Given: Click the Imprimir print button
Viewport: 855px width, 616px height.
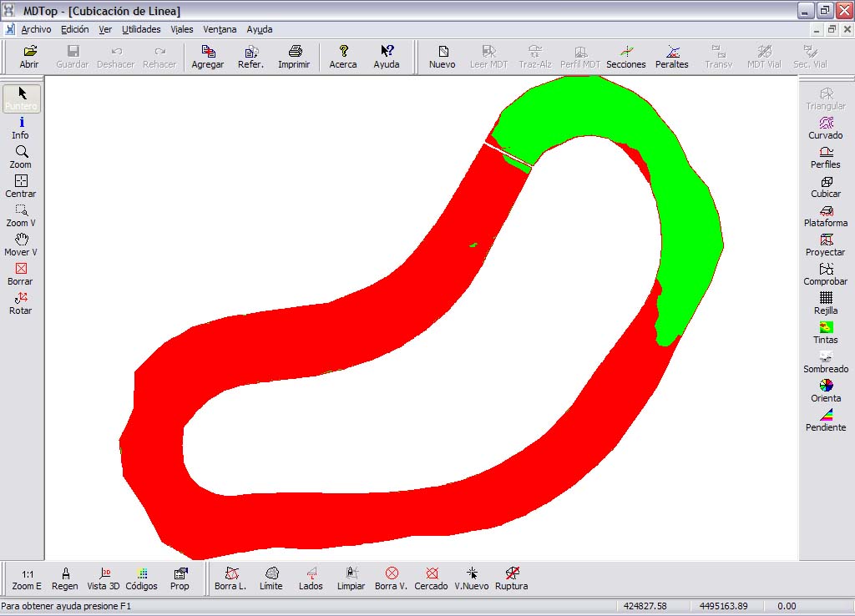Looking at the screenshot, I should click(x=294, y=58).
